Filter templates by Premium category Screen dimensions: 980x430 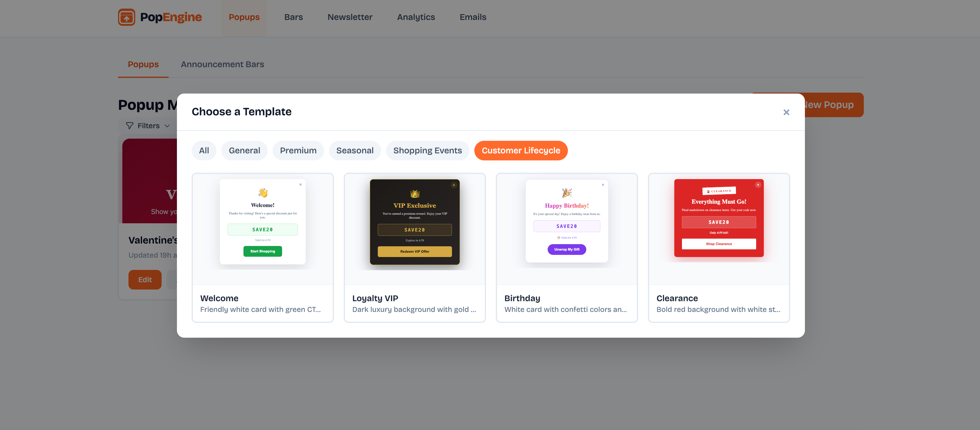click(x=298, y=151)
